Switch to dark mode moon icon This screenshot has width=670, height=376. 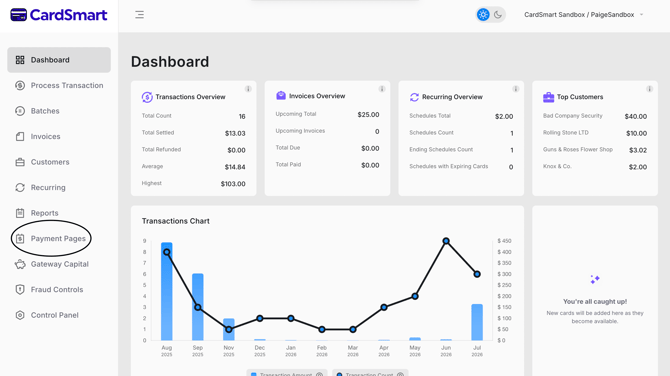click(x=498, y=15)
